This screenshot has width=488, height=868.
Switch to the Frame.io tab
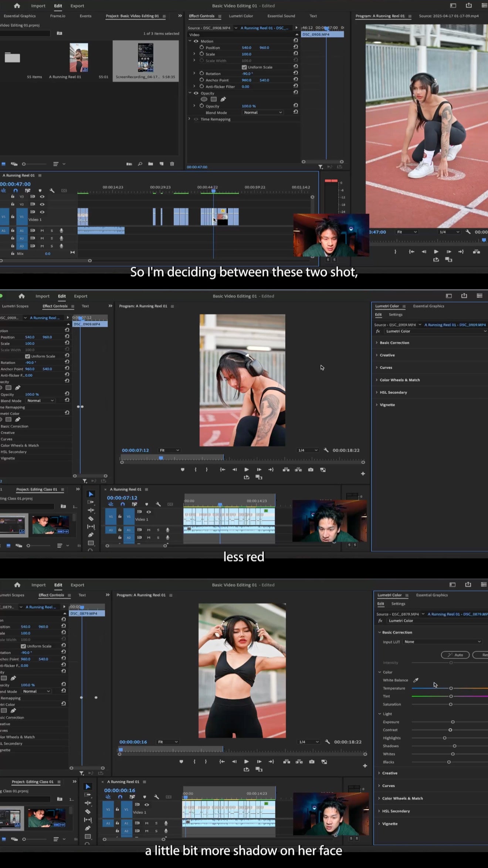58,16
